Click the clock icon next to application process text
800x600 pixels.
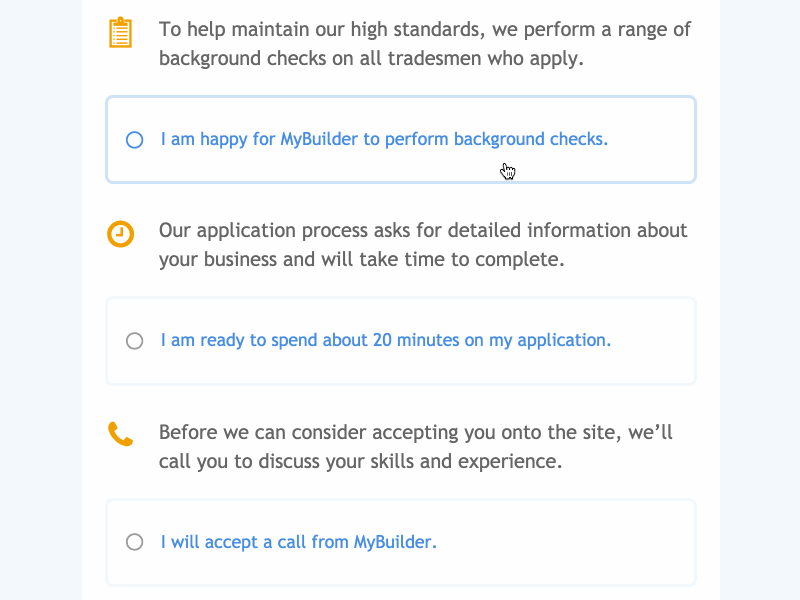pyautogui.click(x=119, y=233)
